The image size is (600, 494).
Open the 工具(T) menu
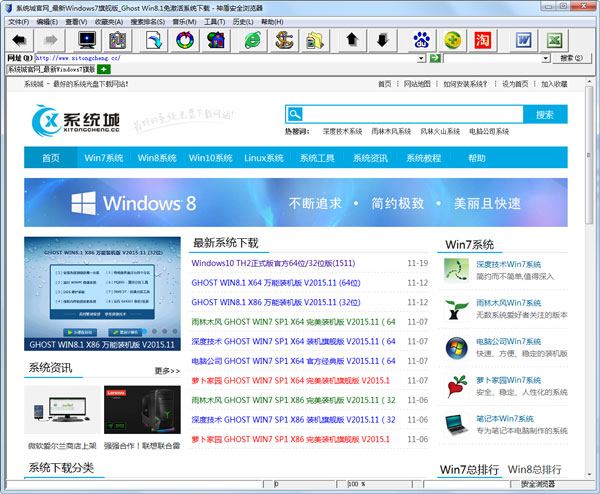tap(214, 22)
